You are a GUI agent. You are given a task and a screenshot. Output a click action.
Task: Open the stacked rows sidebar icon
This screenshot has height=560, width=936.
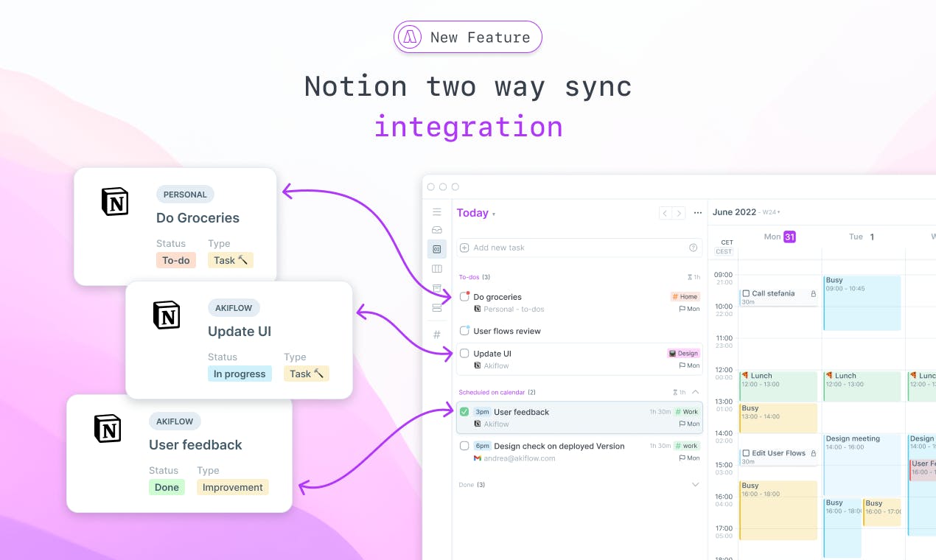(437, 307)
